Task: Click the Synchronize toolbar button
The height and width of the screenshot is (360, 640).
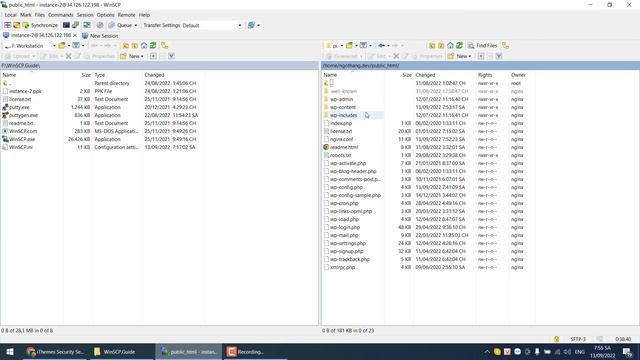Action: point(40,25)
